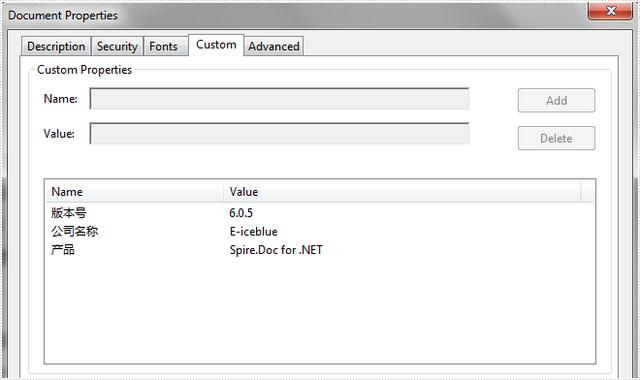This screenshot has width=640, height=380.
Task: Open the Security tab
Action: 117,47
